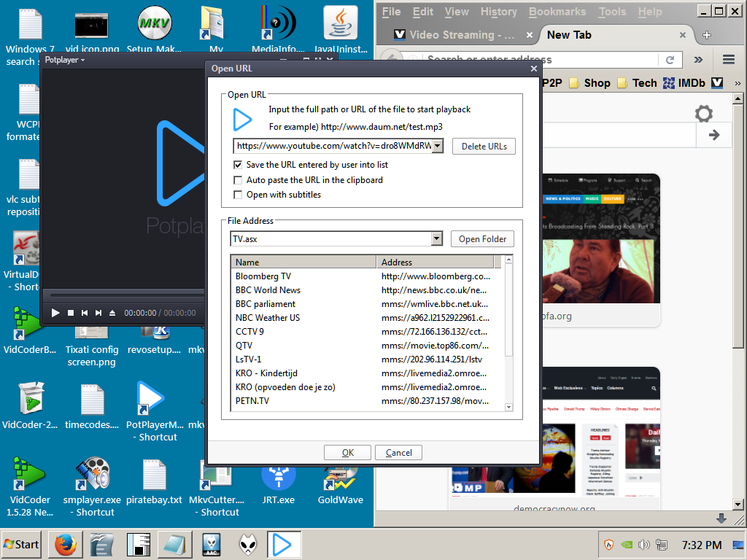
Task: Select PETN.TV entry in the list
Action: 252,401
